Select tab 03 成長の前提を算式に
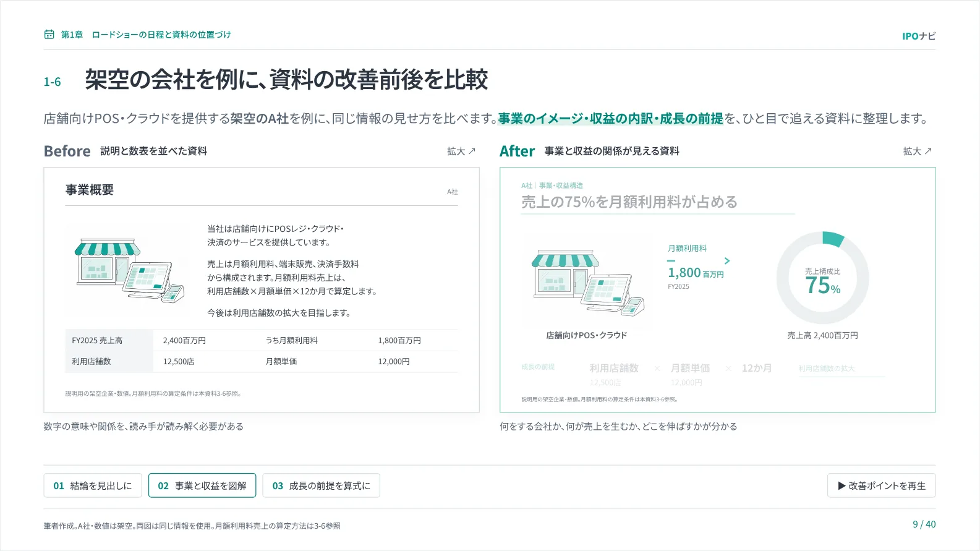The image size is (980, 551). 322,485
